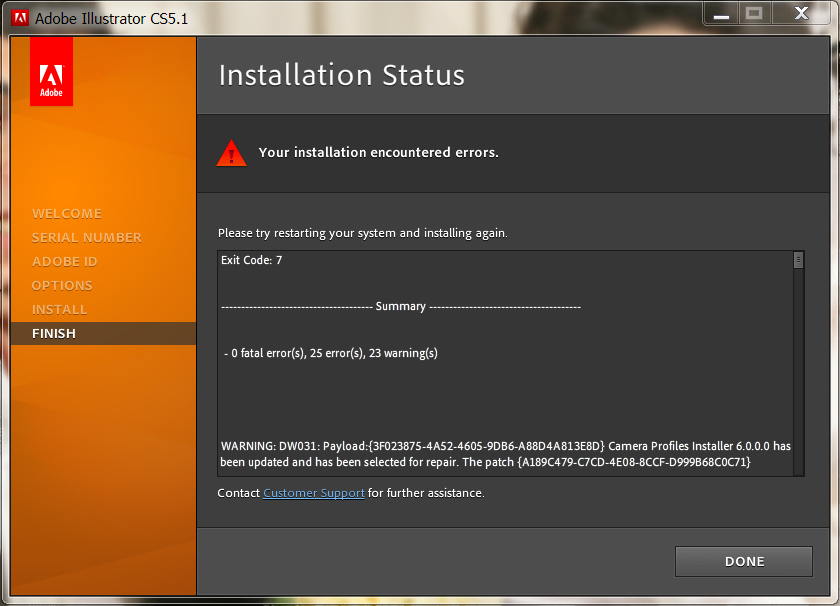This screenshot has width=840, height=606.
Task: Select the ADOBE ID step
Action: pos(64,261)
